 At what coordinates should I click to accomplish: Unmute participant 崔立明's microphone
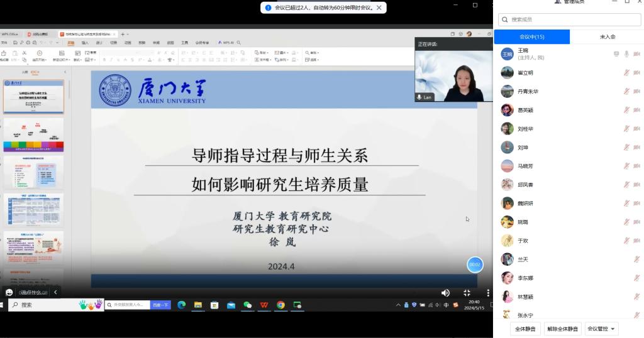click(626, 73)
